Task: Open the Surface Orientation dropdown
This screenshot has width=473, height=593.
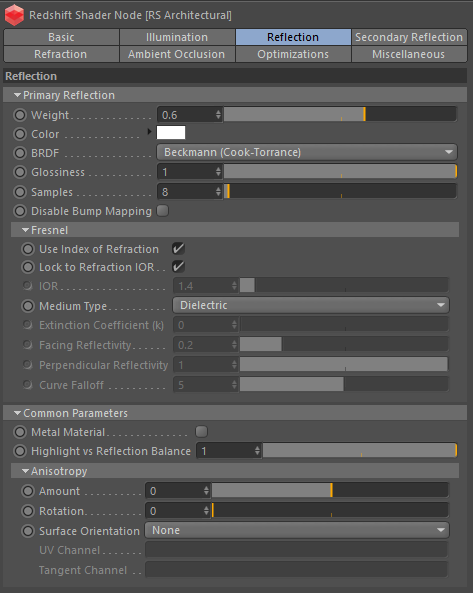Action: tap(297, 530)
